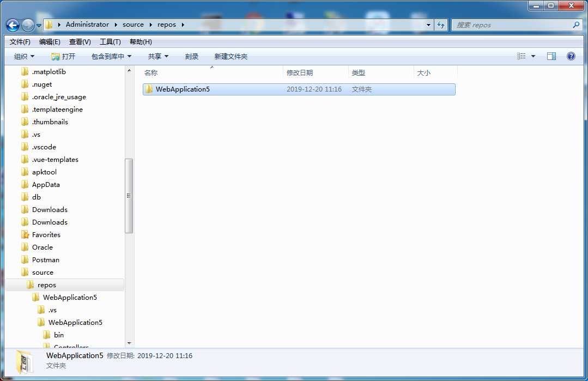Select Administrator in the address breadcrumb

[87, 25]
